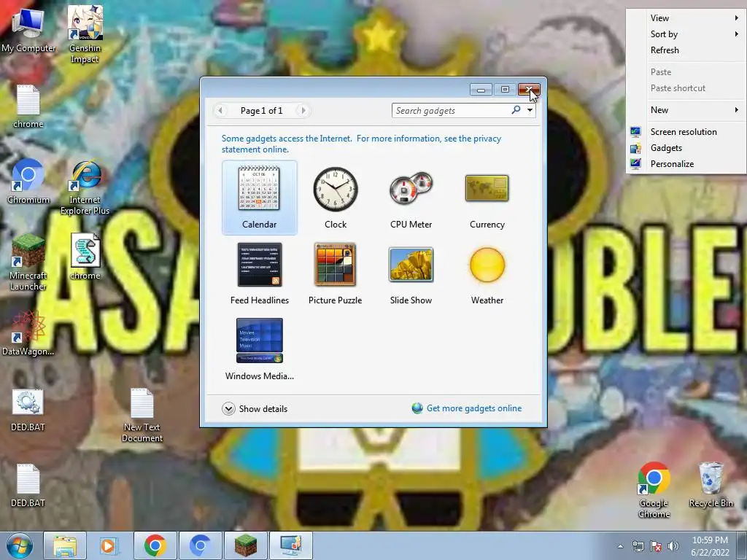Viewport: 747px width, 560px height.
Task: Select the Calendar gadget
Action: click(x=259, y=197)
